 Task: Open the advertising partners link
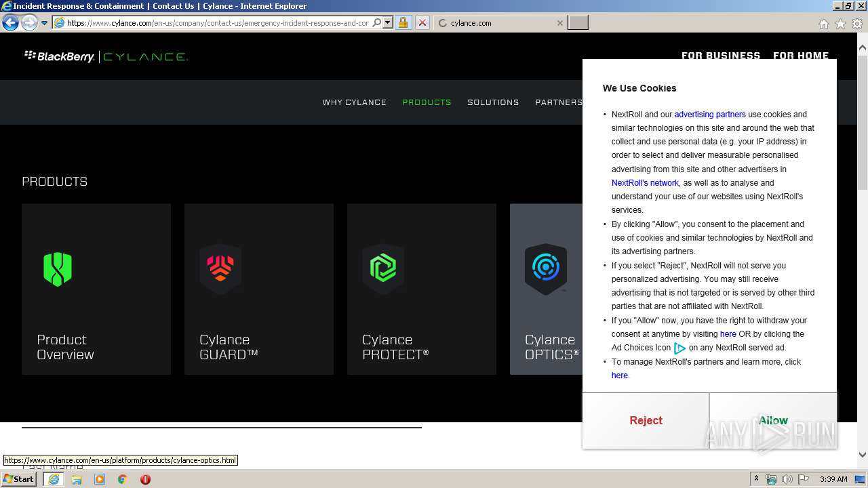710,115
